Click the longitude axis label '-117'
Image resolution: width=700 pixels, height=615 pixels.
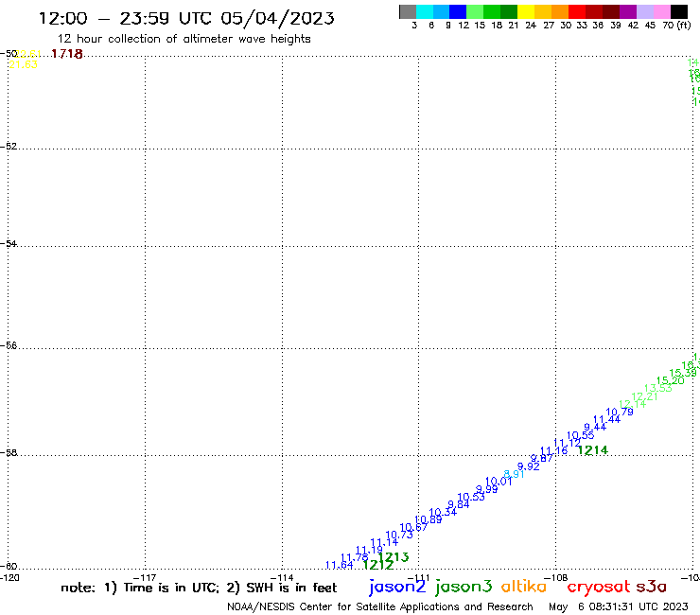click(x=145, y=578)
